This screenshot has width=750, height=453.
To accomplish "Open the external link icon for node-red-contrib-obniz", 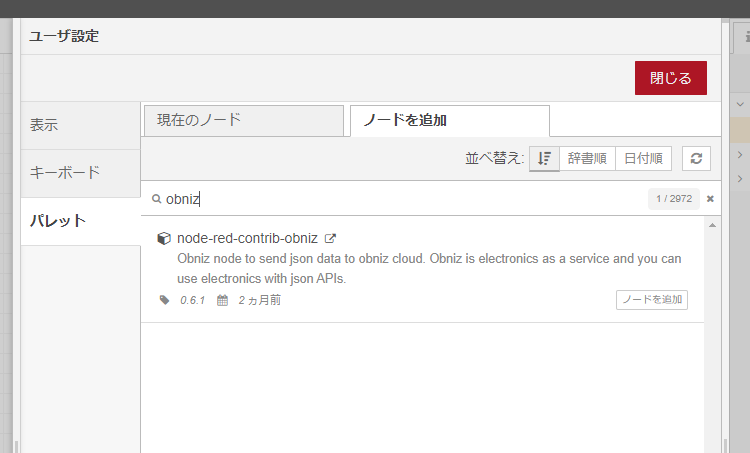I will coord(330,239).
